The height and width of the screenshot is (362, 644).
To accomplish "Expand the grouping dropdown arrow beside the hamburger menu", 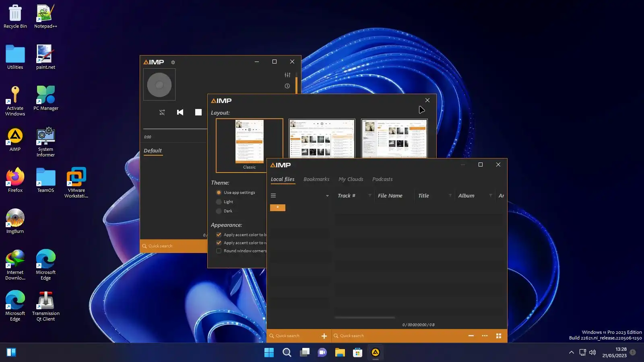I will [327, 196].
